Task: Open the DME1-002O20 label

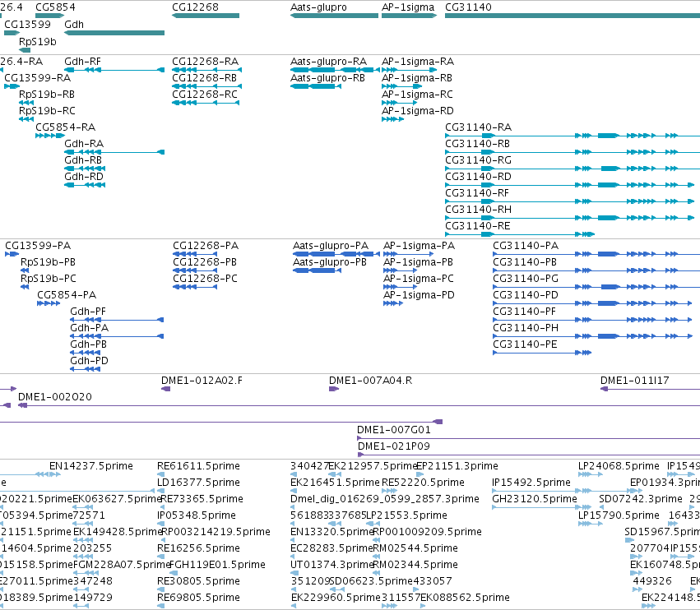Action: [x=55, y=397]
